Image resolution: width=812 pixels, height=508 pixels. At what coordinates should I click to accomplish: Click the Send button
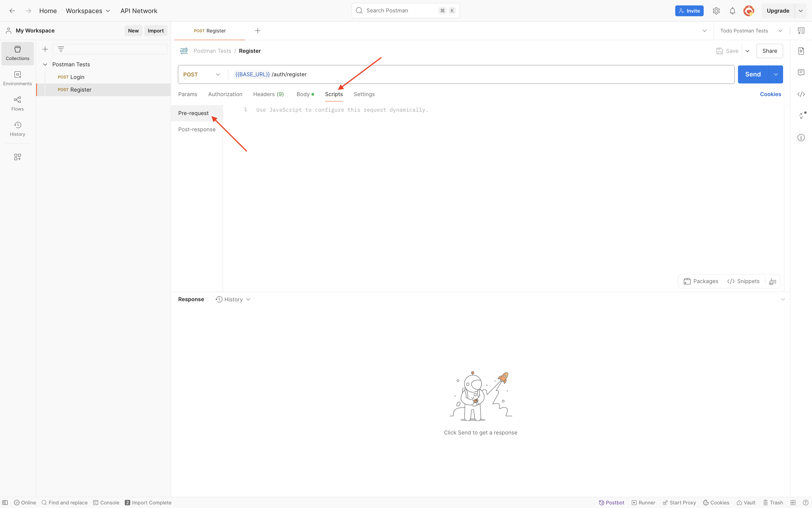point(753,74)
